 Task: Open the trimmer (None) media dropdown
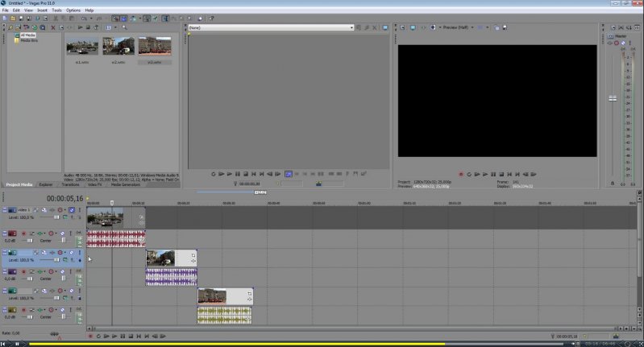point(270,27)
